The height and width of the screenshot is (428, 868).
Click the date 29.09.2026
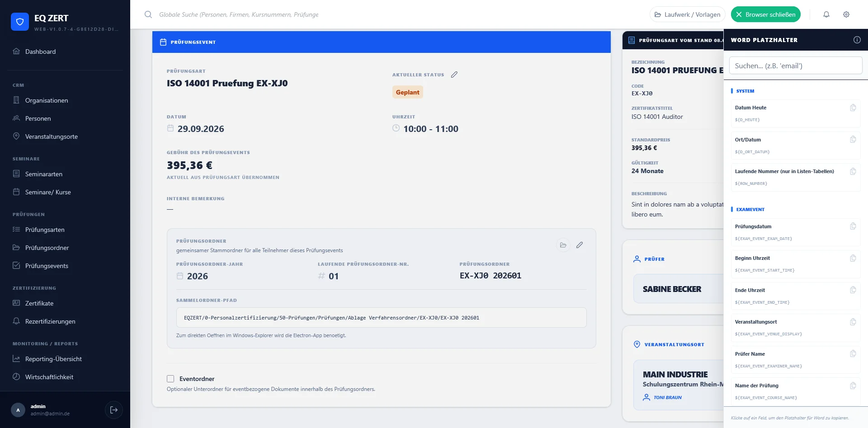click(x=201, y=129)
